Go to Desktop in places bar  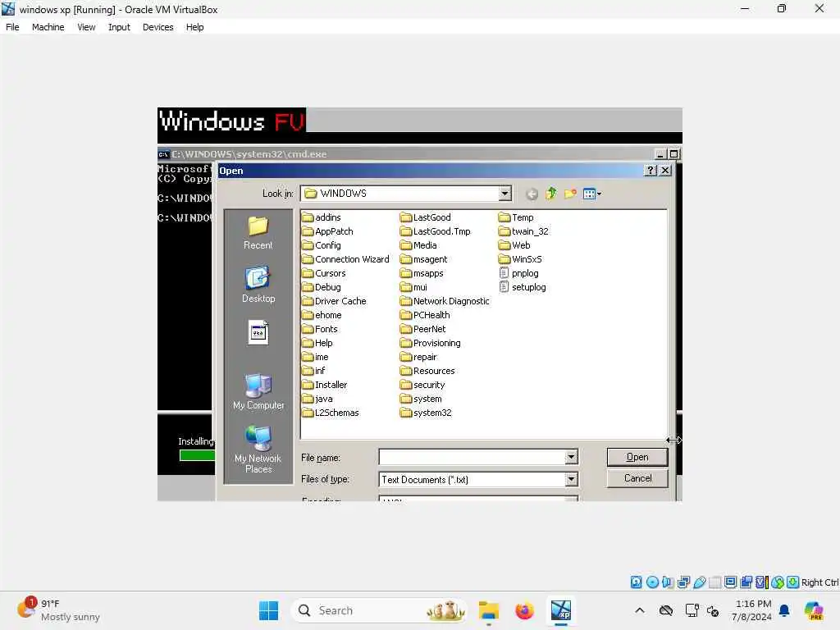point(258,285)
